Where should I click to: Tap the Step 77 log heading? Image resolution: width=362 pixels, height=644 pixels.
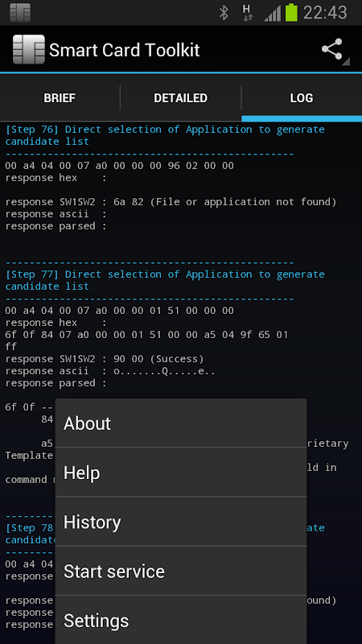pyautogui.click(x=165, y=280)
